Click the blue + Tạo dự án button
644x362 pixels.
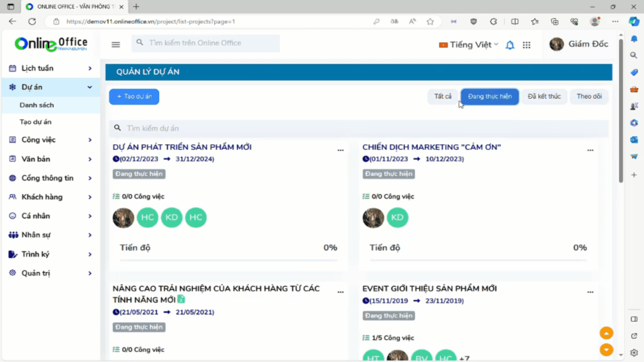point(134,97)
